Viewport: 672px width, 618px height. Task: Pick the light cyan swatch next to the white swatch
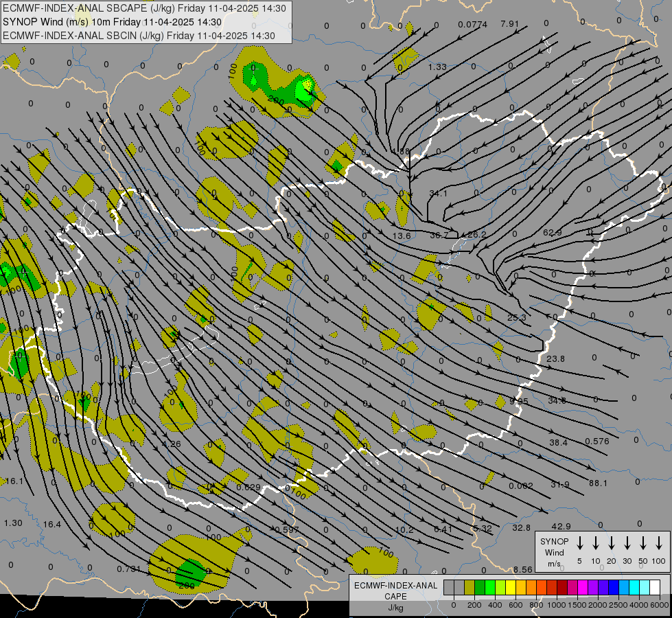click(645, 587)
